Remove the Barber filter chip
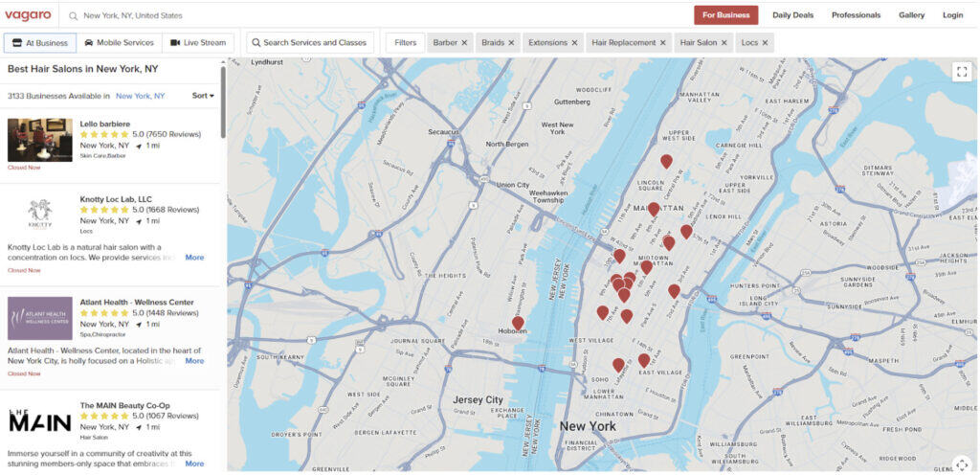This screenshot has width=980, height=475. (464, 43)
